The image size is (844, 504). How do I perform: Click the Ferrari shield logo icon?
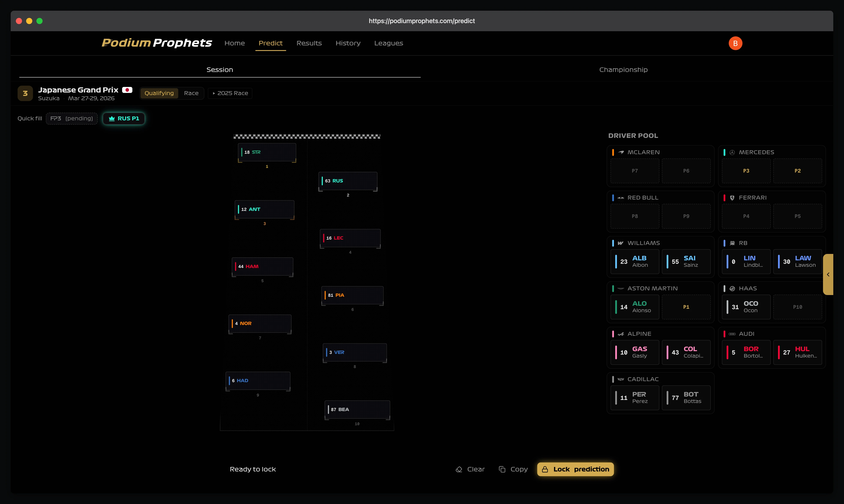tap(732, 198)
